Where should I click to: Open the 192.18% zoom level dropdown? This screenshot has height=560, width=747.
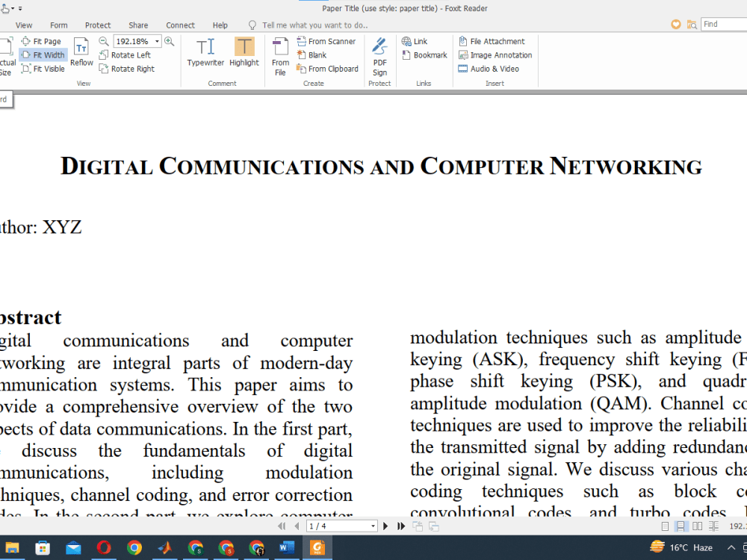coord(157,41)
